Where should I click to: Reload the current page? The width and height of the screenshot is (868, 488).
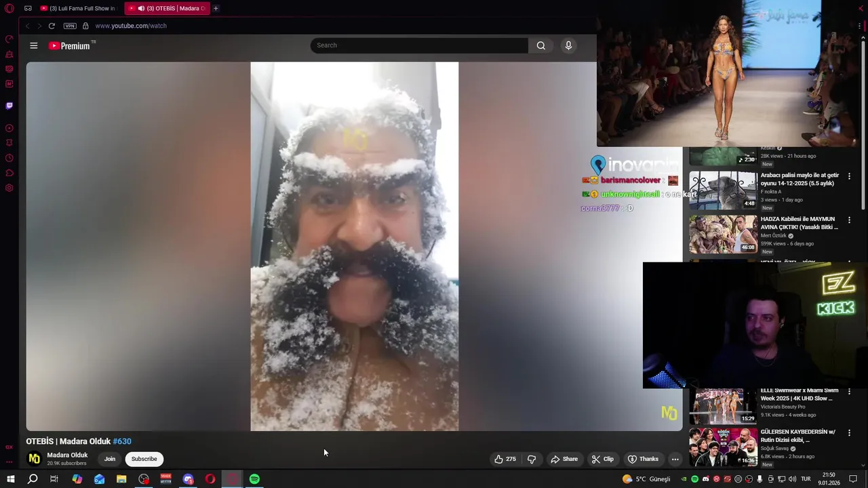52,26
